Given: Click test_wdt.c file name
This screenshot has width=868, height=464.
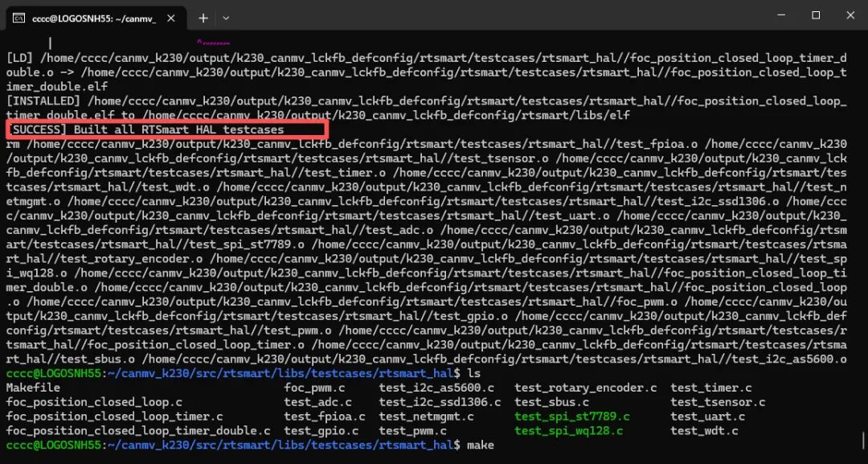Looking at the screenshot, I should 704,431.
